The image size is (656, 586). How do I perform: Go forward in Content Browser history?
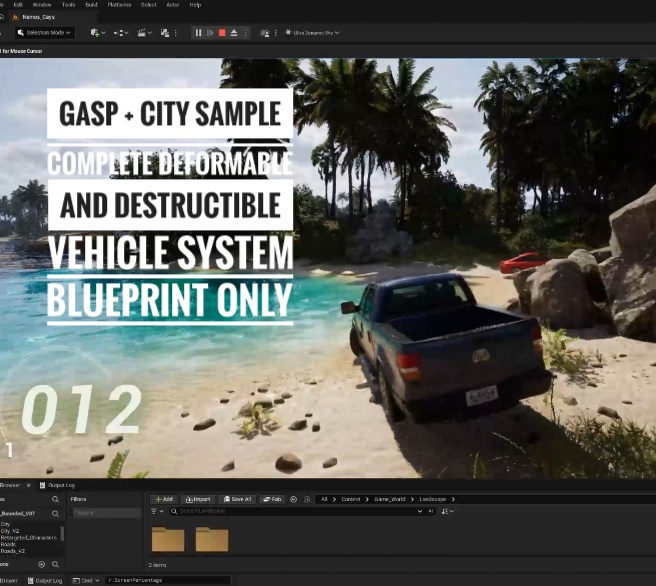307,499
